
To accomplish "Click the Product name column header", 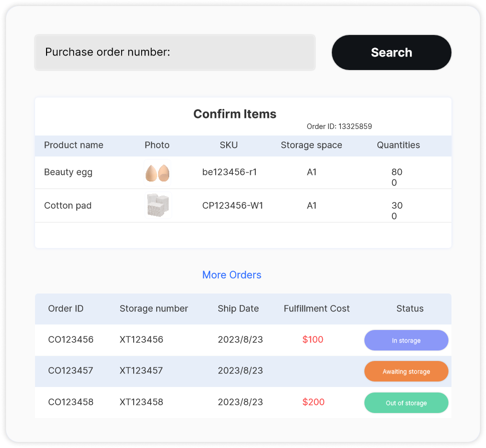I will pos(74,145).
